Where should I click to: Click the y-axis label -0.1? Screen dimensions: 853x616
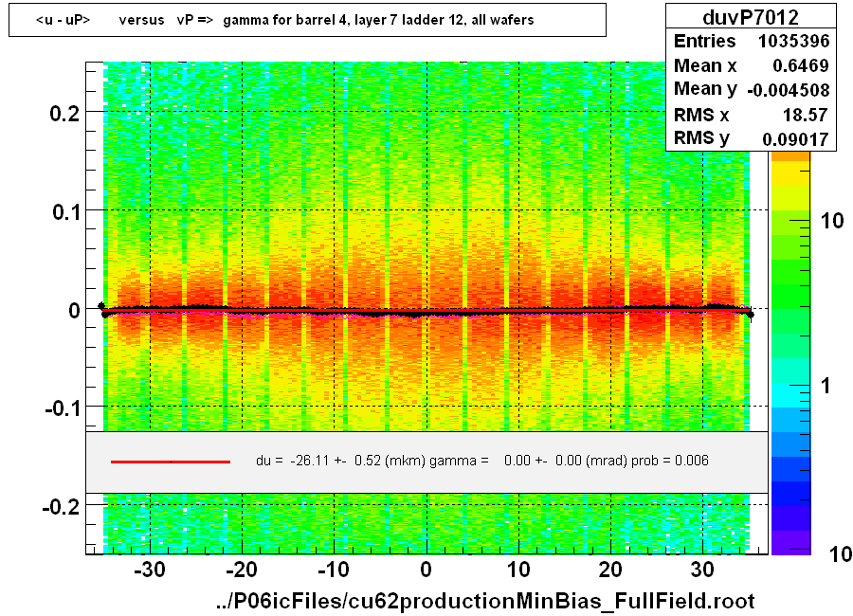(62, 408)
